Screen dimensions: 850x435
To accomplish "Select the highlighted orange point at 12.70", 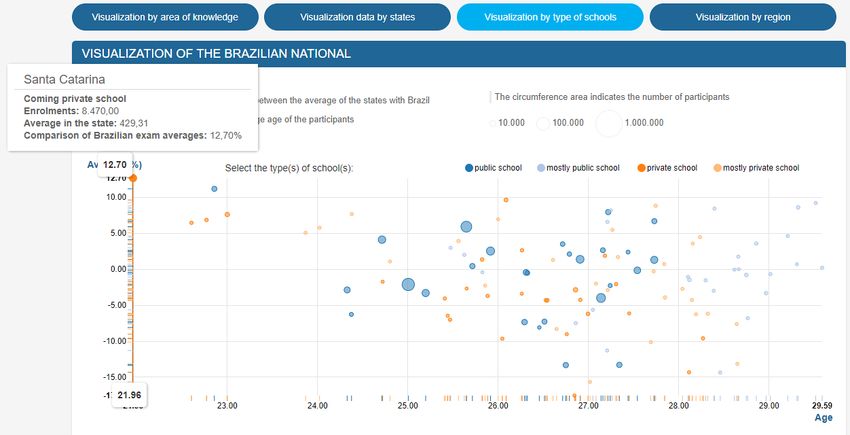I will tap(133, 178).
